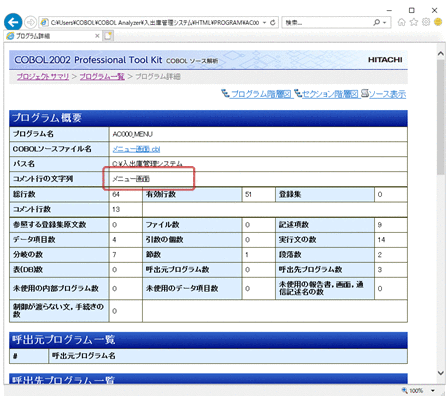
Task: Click the program name value AC000_MENU
Action: tap(132, 134)
